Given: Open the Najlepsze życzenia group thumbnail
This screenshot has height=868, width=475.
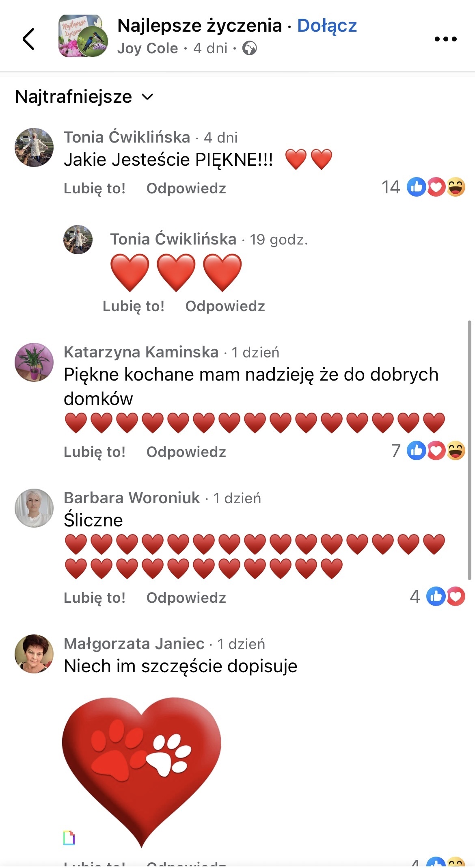Looking at the screenshot, I should [x=83, y=36].
